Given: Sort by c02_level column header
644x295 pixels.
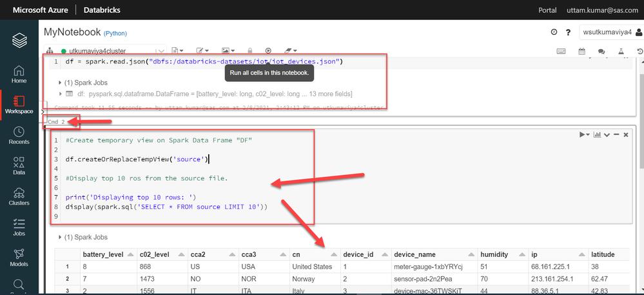Looking at the screenshot, I should (x=162, y=254).
